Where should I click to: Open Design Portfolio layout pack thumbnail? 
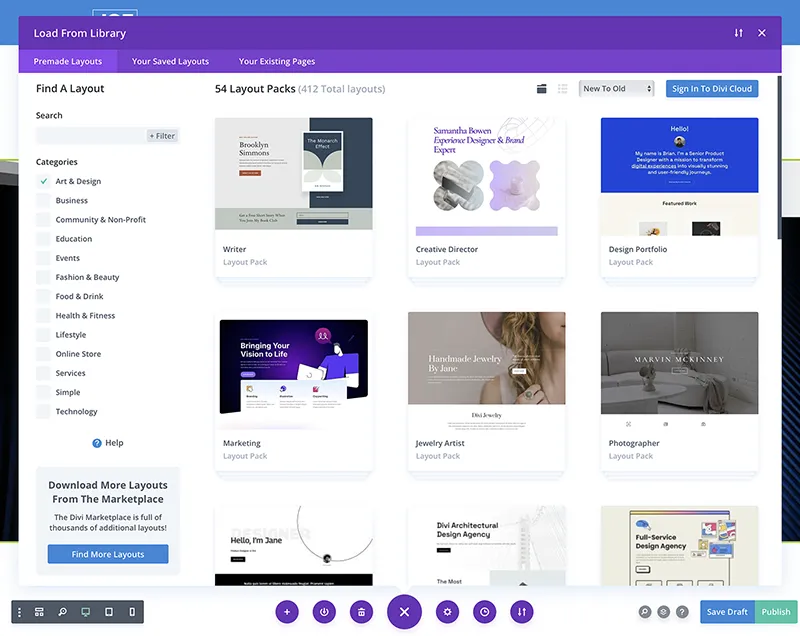click(680, 177)
